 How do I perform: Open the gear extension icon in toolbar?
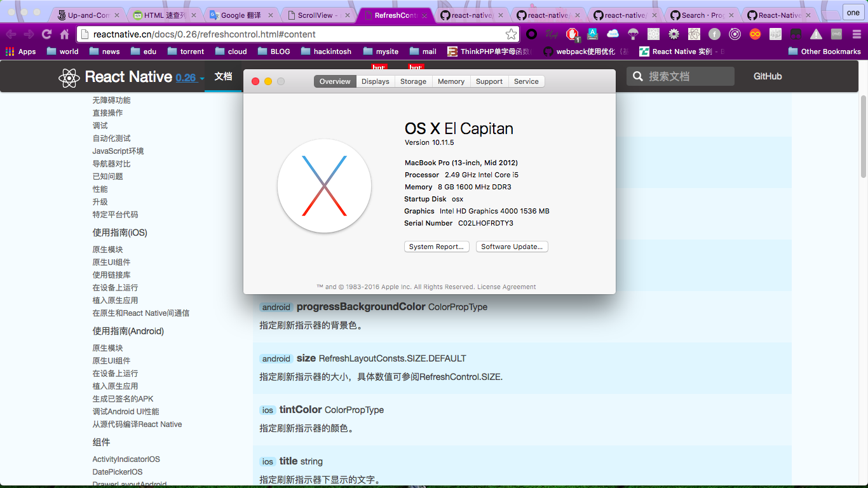(674, 34)
